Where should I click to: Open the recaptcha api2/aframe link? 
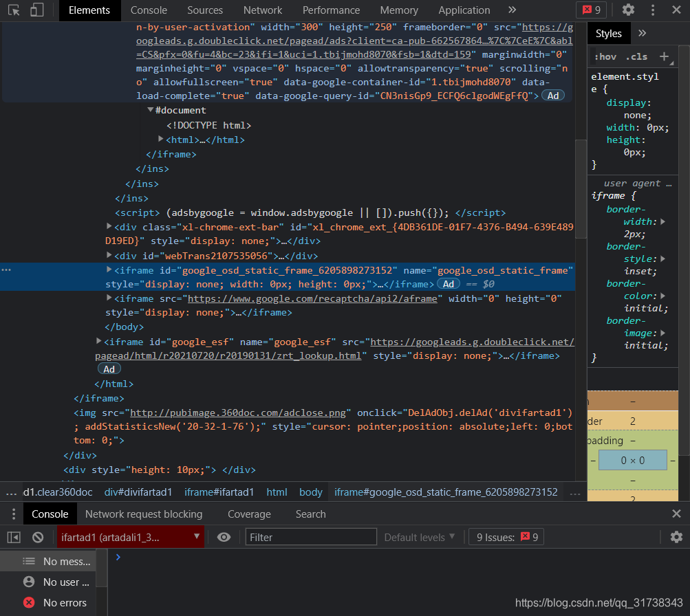click(312, 298)
